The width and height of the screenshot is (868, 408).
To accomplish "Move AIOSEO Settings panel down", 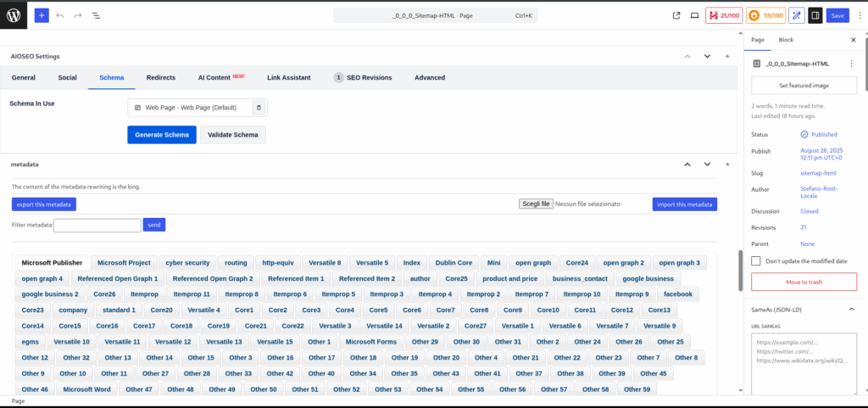I will point(707,57).
